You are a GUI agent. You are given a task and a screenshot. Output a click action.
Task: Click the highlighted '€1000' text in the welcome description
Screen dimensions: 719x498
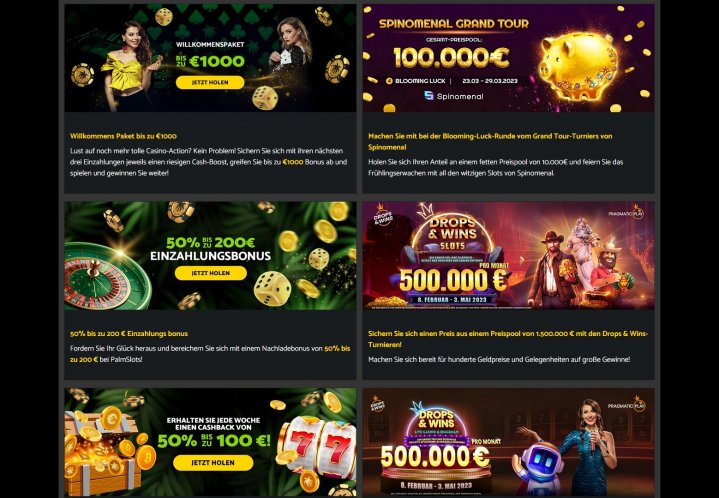[293, 162]
